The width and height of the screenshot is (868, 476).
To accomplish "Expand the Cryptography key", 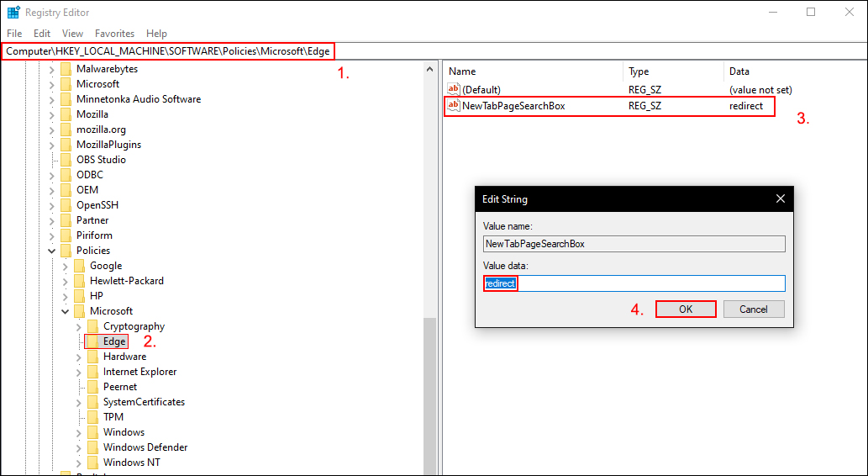I will [79, 326].
